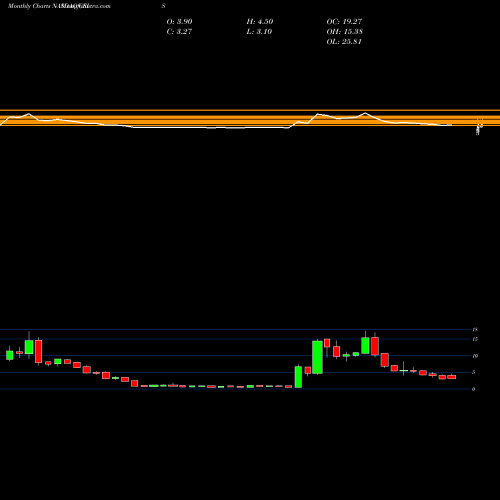Select the OC: 19.27 reading
The width and height of the screenshot is (500, 500).
[344, 22]
